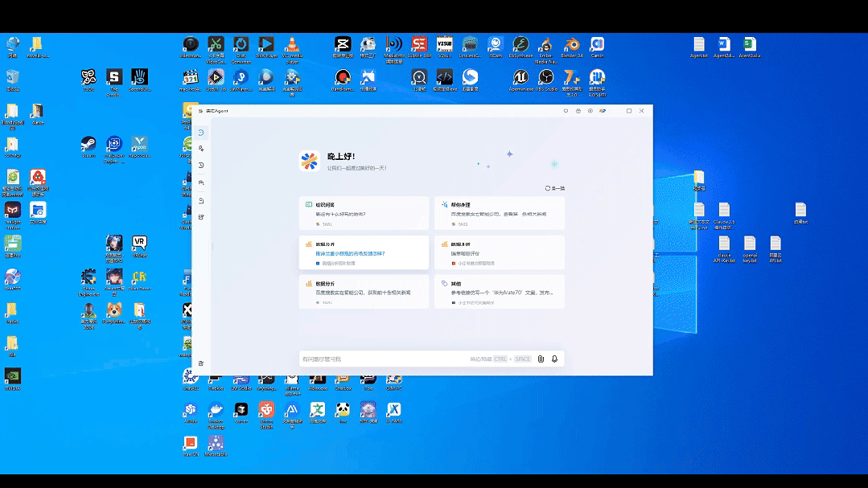Open the OBS Studio desktop icon
The image size is (868, 488).
click(x=546, y=78)
